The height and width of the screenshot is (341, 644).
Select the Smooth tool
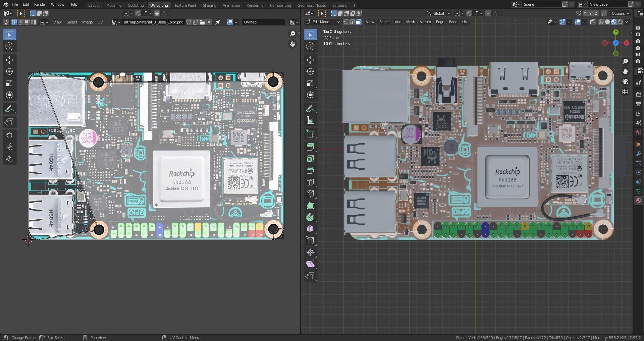[310, 229]
